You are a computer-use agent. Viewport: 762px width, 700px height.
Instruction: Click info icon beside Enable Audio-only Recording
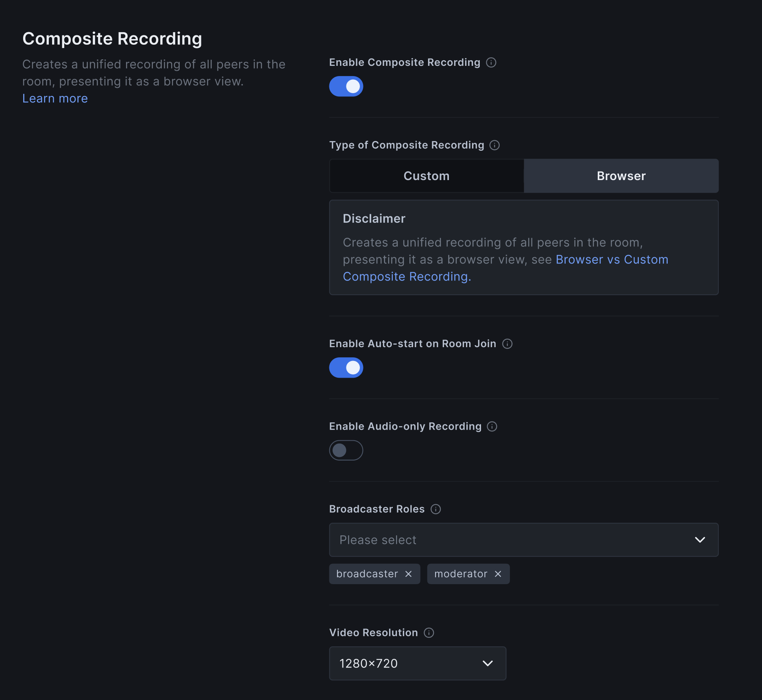point(492,426)
